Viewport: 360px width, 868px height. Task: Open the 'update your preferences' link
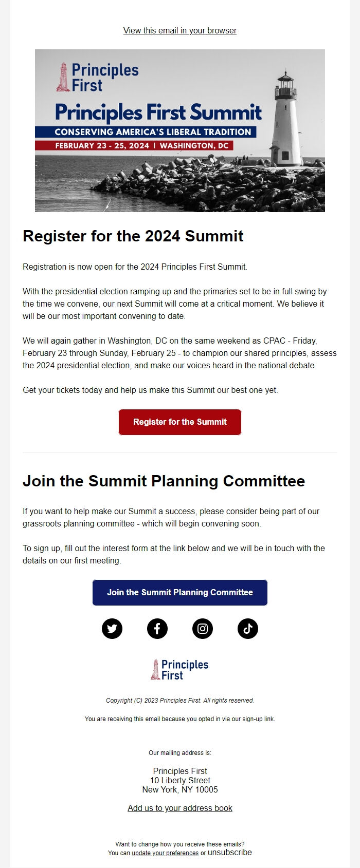coord(165,853)
